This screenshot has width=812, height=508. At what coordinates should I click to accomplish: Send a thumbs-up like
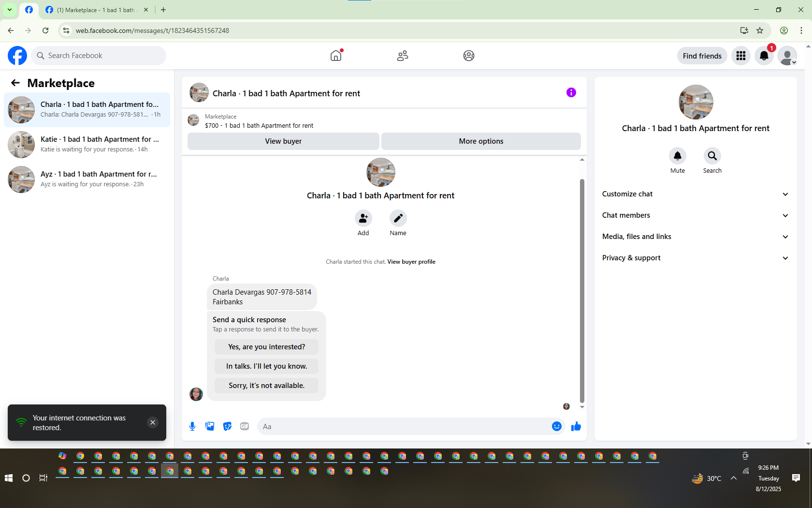(576, 426)
